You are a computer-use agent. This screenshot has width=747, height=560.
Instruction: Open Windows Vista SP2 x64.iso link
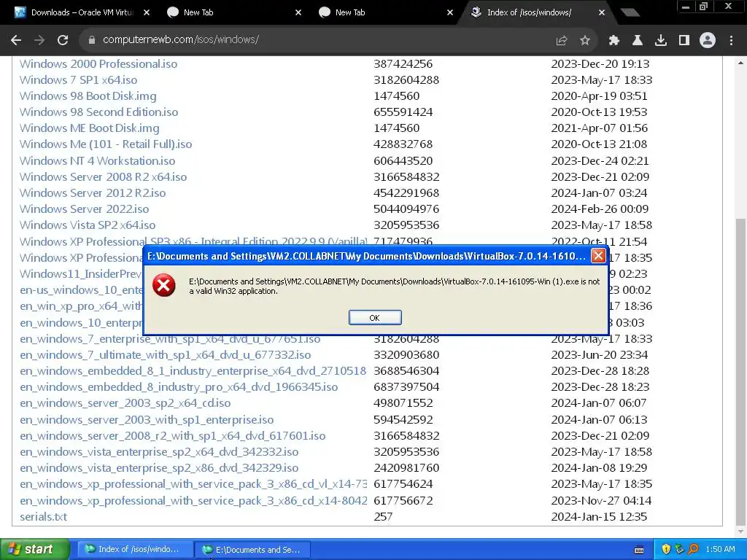88,225
